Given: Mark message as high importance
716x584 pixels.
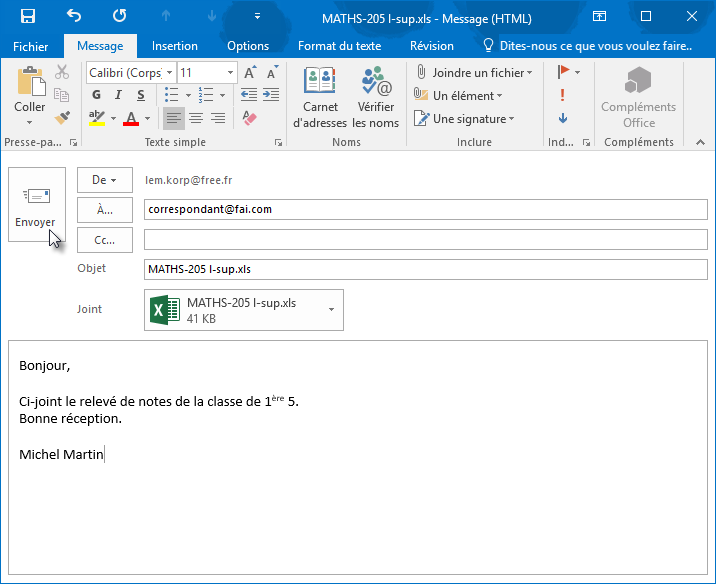Looking at the screenshot, I should [563, 95].
